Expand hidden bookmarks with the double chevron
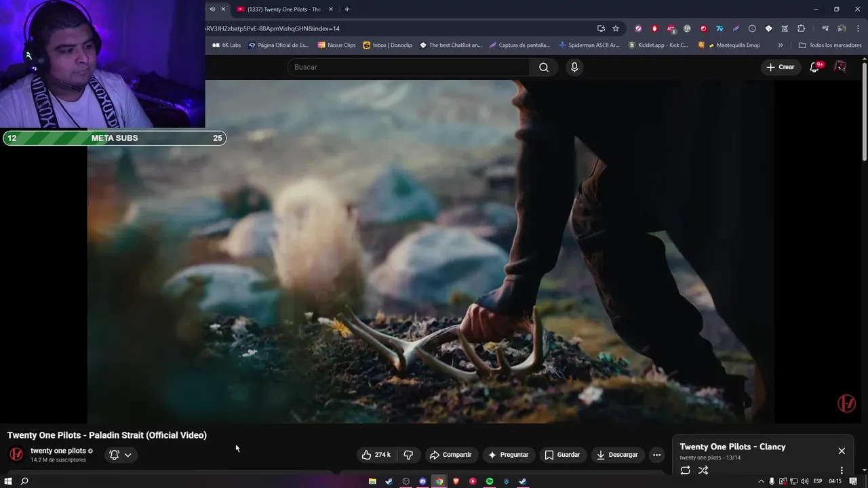Image resolution: width=868 pixels, height=488 pixels. coord(781,45)
